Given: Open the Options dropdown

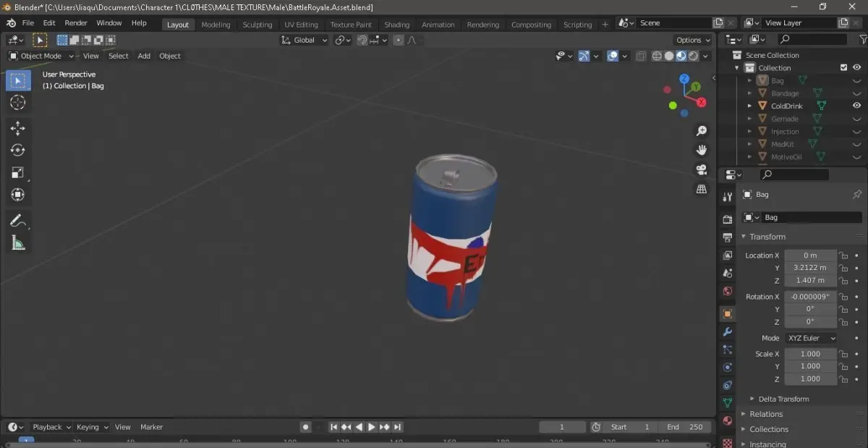Looking at the screenshot, I should pyautogui.click(x=693, y=41).
